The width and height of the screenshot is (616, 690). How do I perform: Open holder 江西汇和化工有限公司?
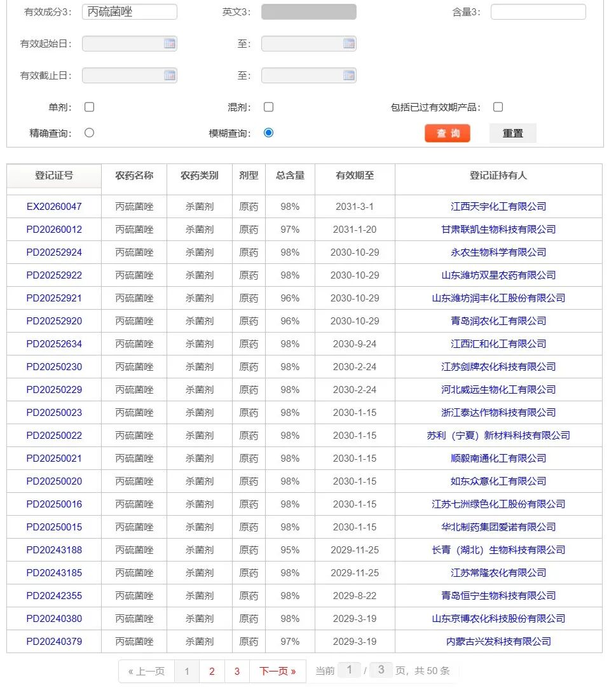(498, 343)
